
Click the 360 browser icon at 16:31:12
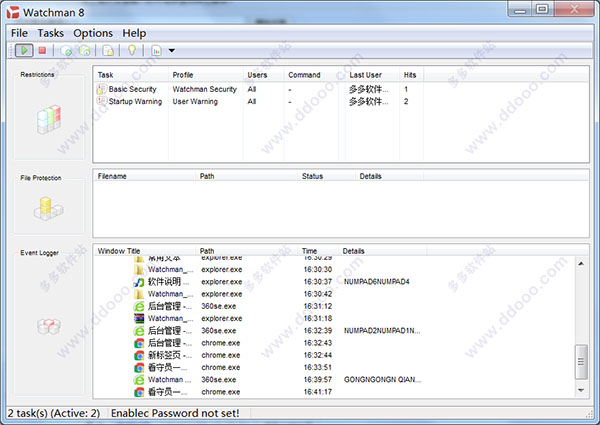(139, 306)
